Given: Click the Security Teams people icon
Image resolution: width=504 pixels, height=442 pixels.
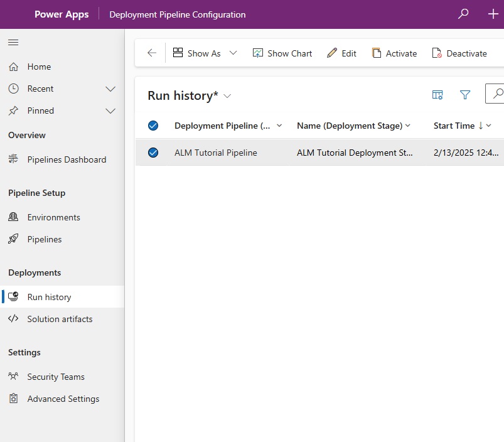Looking at the screenshot, I should (13, 376).
